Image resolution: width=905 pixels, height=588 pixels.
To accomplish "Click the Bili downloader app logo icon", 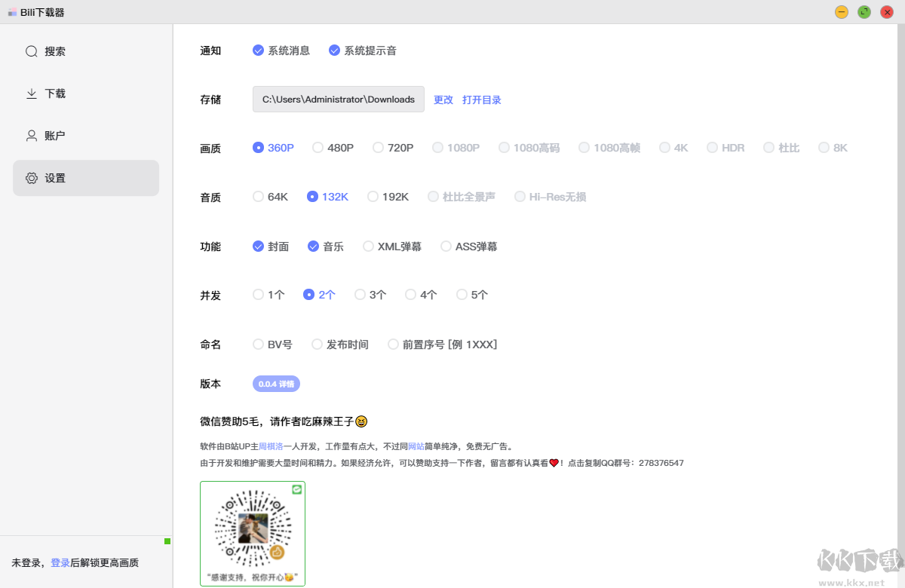I will pyautogui.click(x=12, y=12).
